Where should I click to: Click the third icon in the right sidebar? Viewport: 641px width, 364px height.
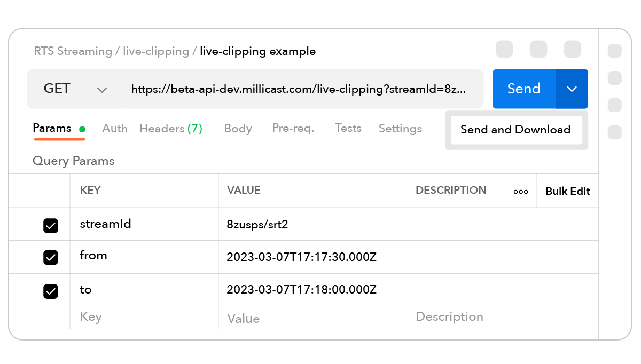point(614,105)
